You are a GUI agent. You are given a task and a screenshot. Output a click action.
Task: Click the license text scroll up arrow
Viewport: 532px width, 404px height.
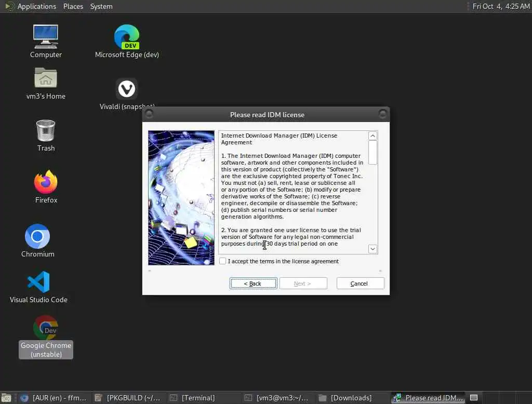pyautogui.click(x=373, y=136)
